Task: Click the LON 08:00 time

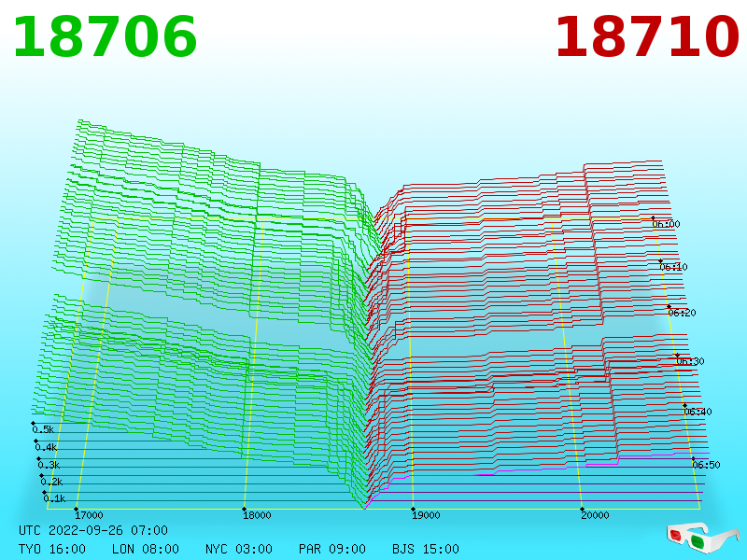Action: (x=146, y=549)
